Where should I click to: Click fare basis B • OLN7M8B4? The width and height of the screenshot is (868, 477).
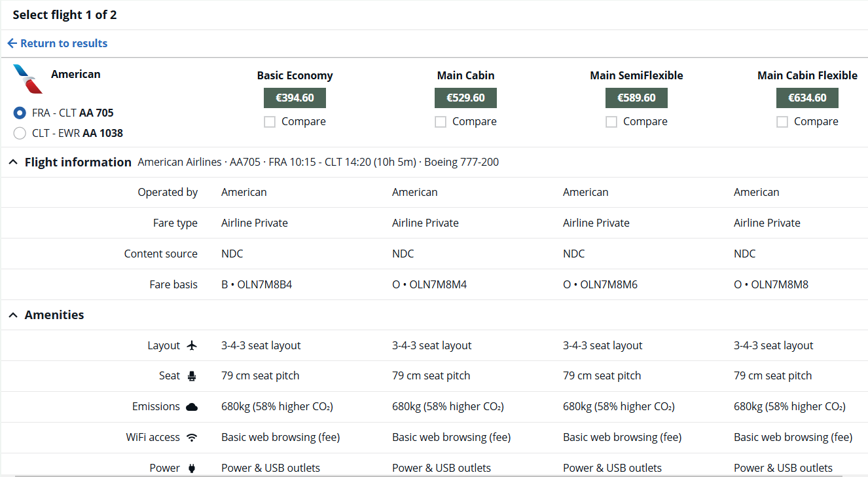pyautogui.click(x=257, y=284)
